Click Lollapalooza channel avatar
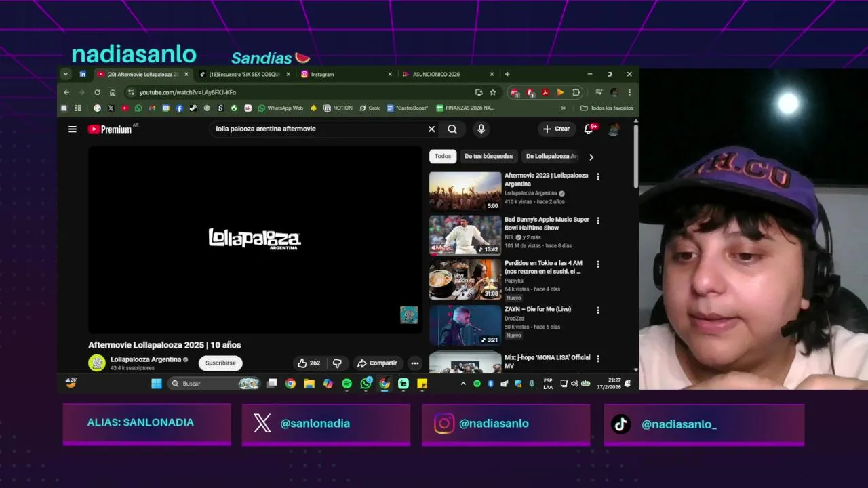 [97, 363]
